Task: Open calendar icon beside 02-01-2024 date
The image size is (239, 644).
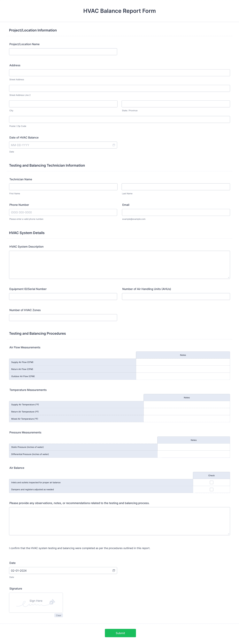Action: pos(114,570)
